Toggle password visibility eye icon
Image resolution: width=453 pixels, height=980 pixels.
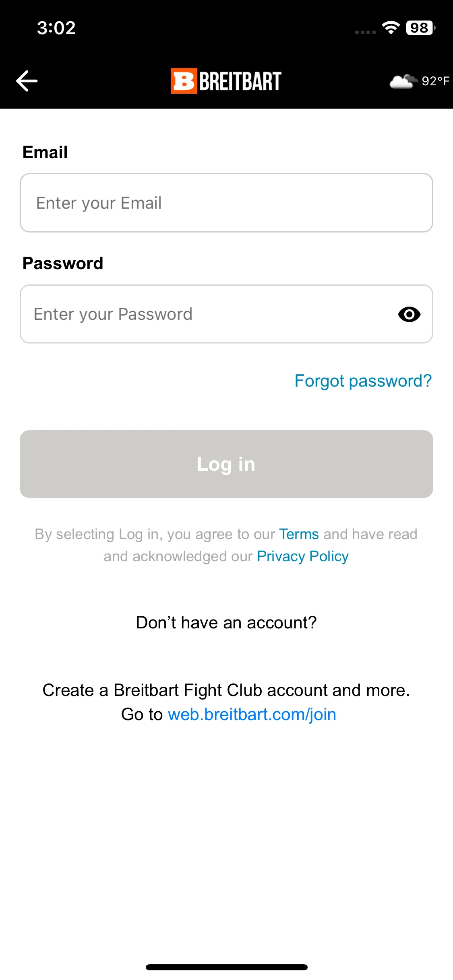click(x=409, y=314)
